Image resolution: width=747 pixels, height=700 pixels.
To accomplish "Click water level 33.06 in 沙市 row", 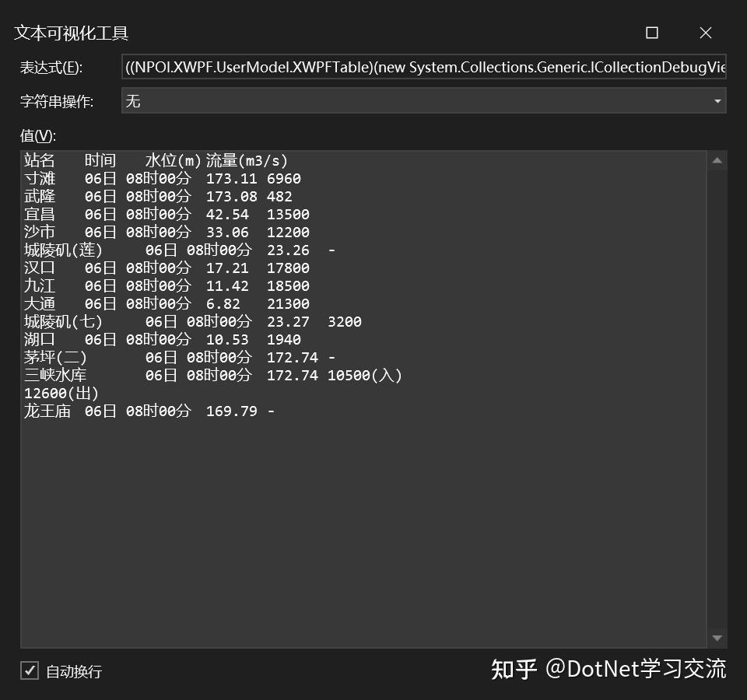I will point(227,232).
